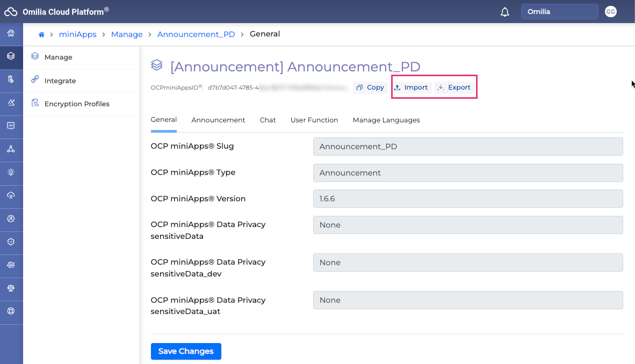Click the breadcrumb home icon
The image size is (635, 364).
coord(41,34)
